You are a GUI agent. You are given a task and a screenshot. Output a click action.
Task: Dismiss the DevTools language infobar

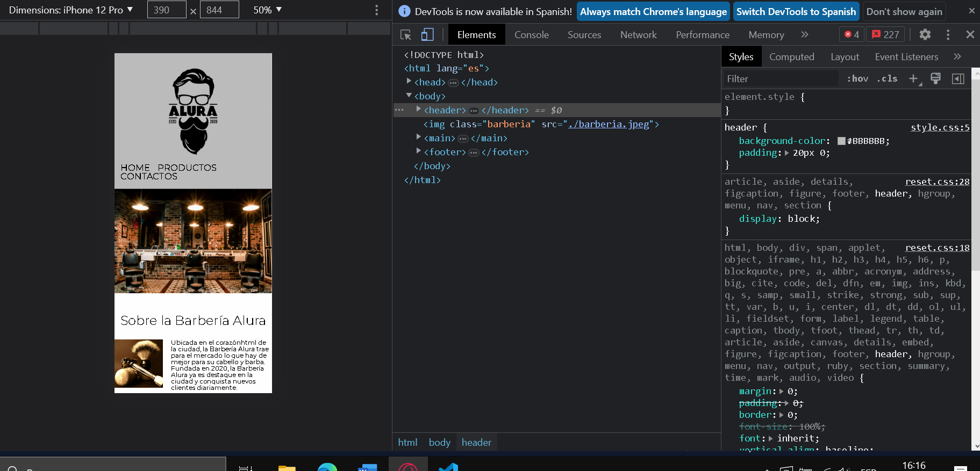point(971,11)
